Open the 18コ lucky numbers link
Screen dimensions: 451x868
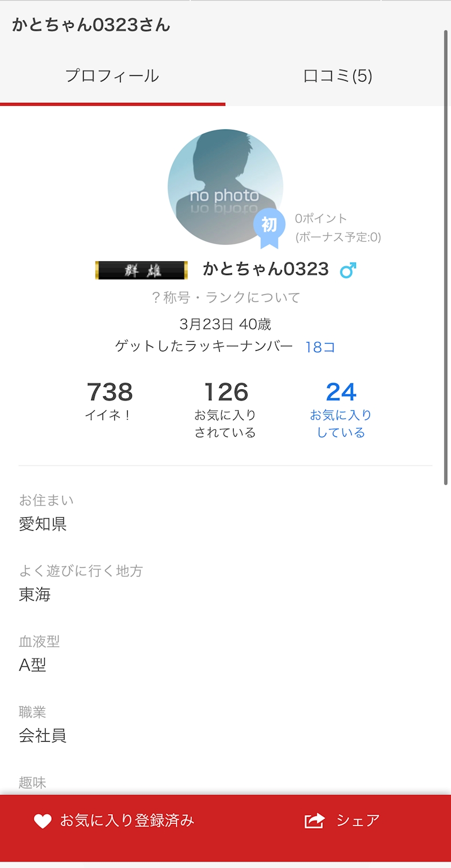point(320,347)
